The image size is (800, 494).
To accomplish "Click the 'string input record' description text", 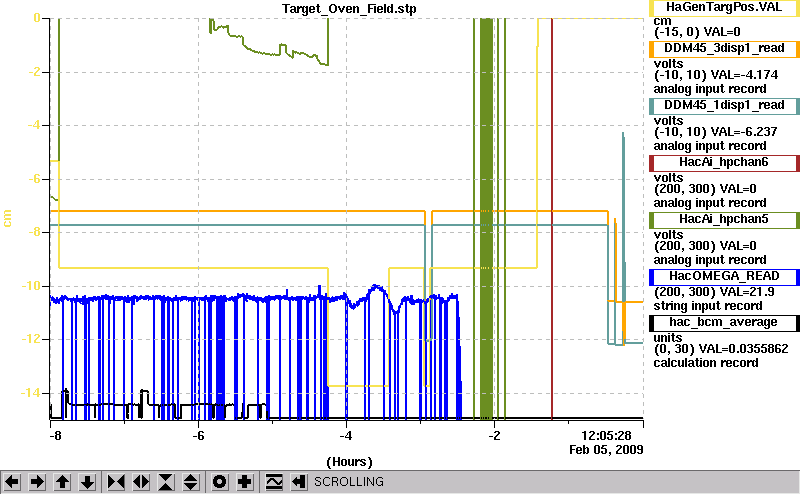I will [x=708, y=306].
